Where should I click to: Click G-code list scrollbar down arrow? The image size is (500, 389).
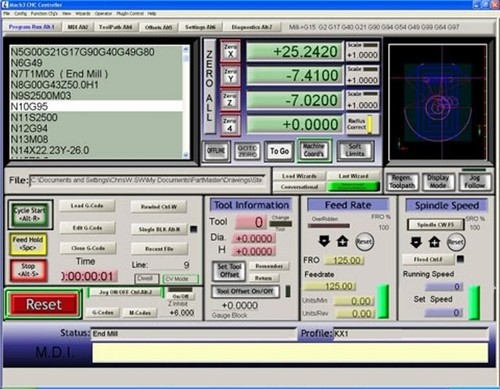click(186, 155)
